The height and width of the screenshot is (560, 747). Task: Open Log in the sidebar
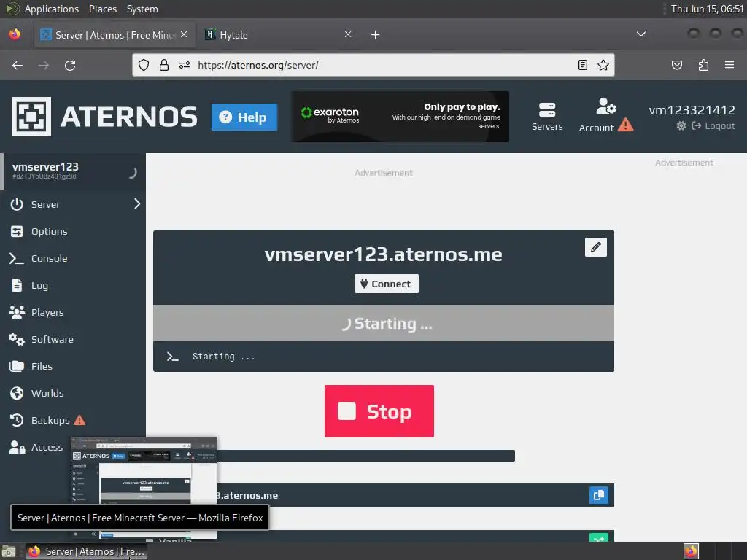73,285
